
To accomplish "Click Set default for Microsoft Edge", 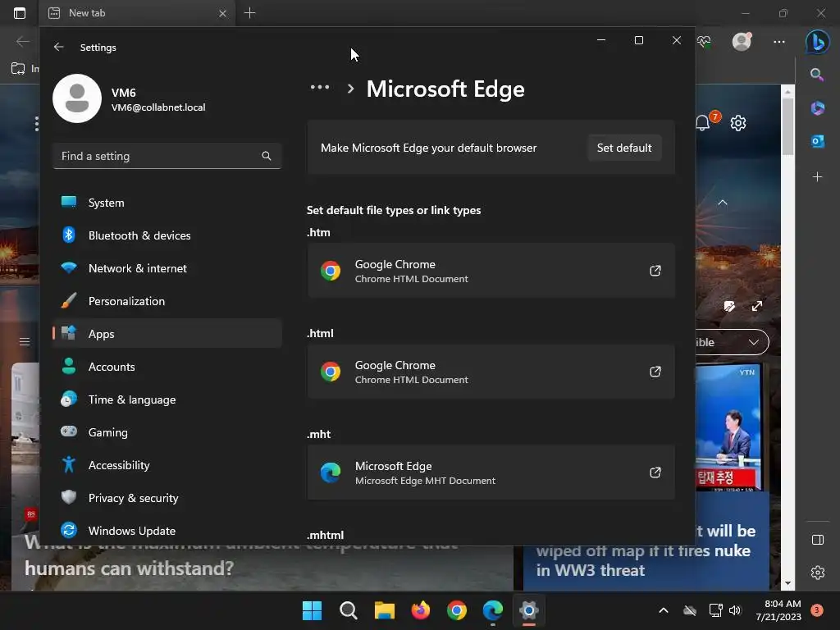I will 624,148.
